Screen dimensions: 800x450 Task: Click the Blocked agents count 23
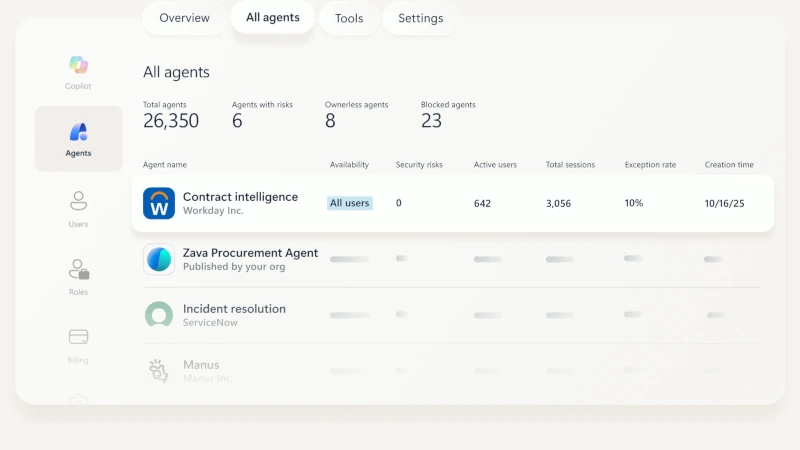pyautogui.click(x=432, y=121)
